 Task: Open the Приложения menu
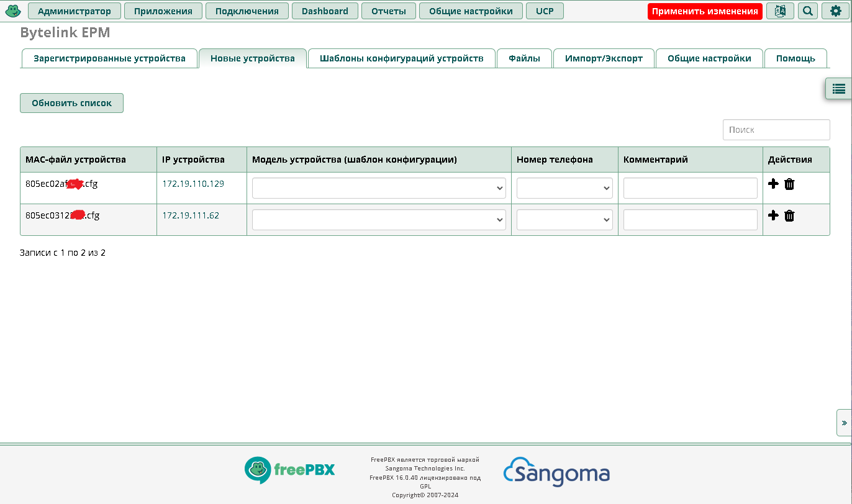tap(163, 11)
